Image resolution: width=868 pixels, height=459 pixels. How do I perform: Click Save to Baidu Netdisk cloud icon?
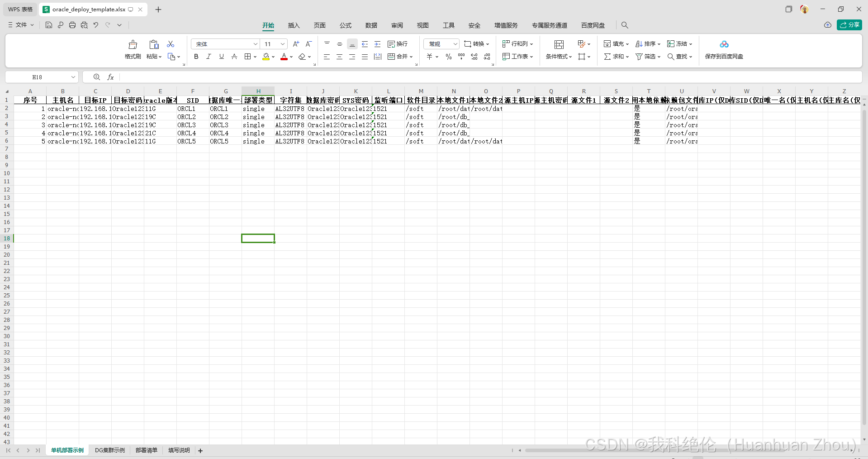point(724,44)
